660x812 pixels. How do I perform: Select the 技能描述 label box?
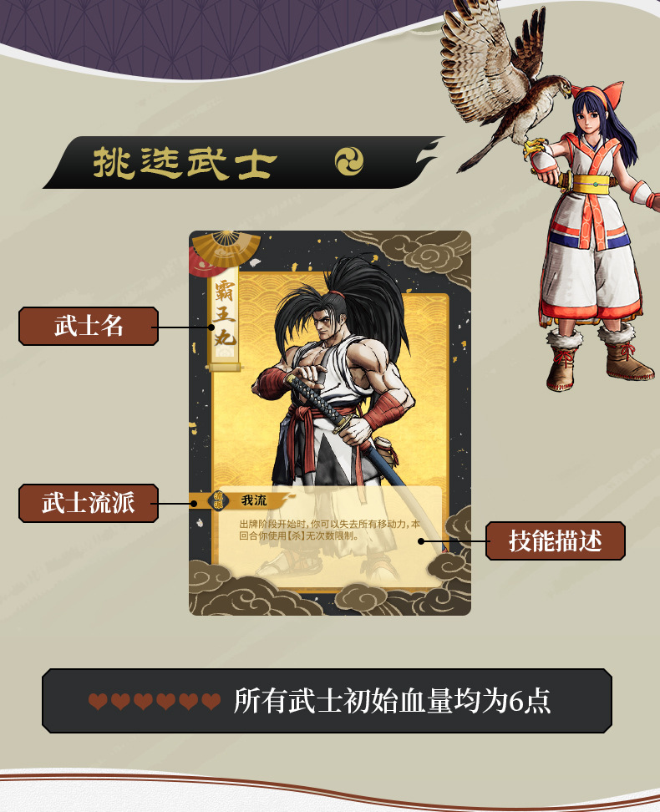[x=556, y=540]
